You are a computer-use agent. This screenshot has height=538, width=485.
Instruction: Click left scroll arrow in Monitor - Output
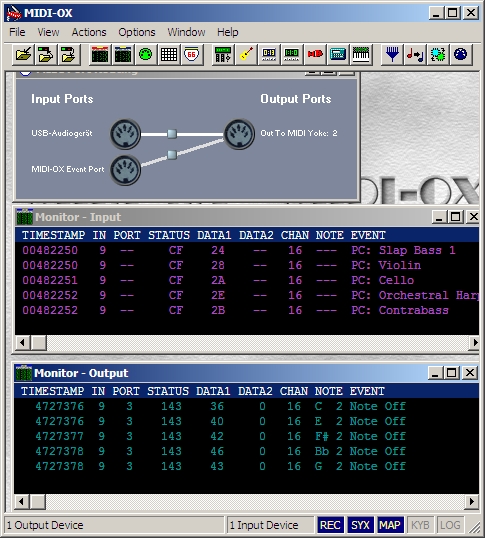pos(22,502)
